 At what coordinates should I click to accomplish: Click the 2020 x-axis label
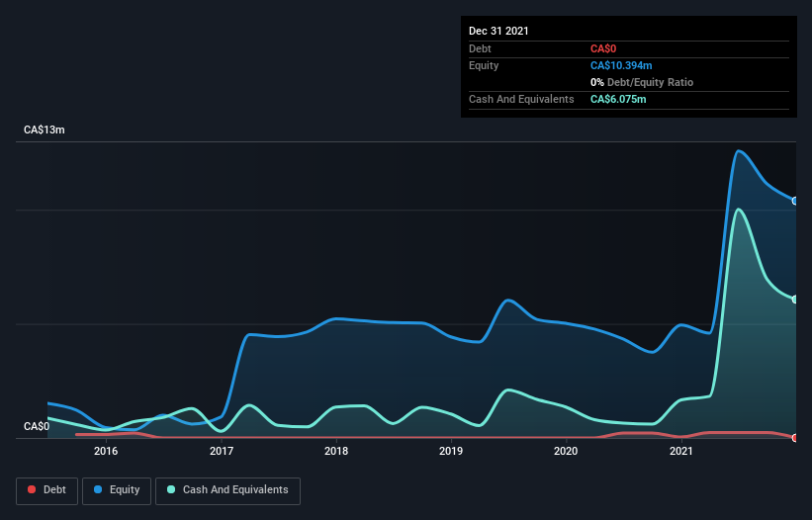pyautogui.click(x=566, y=451)
